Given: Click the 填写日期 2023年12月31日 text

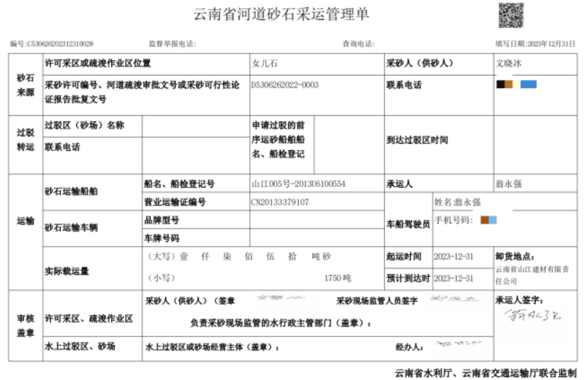Looking at the screenshot, I should (535, 44).
